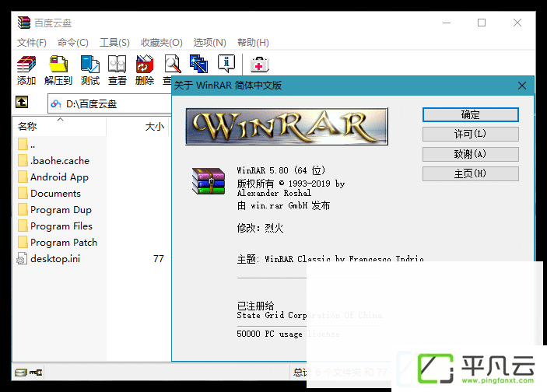The width and height of the screenshot is (547, 392).
Task: Click the 'WinRAR 5.80 (64 位)' version text
Action: tap(281, 170)
